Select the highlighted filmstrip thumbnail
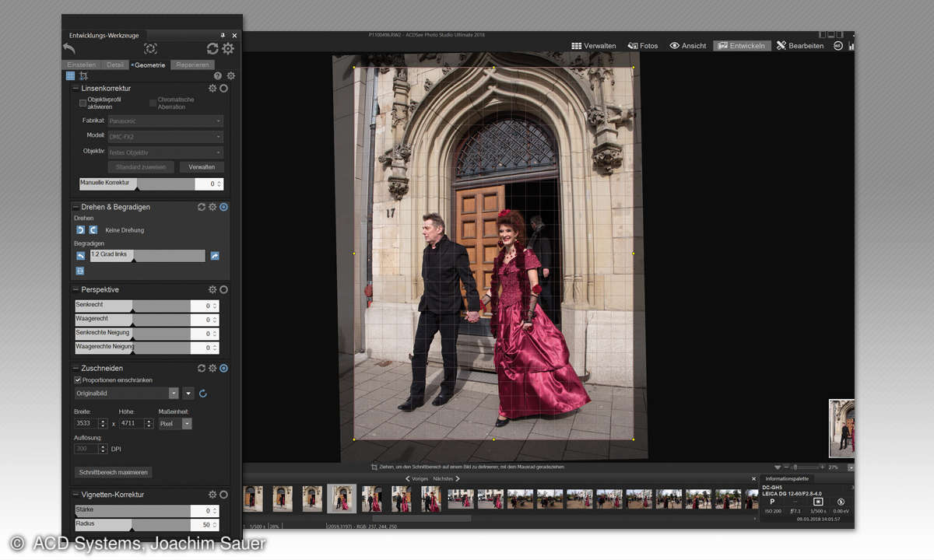Viewport: 934px width, 560px height. click(342, 499)
